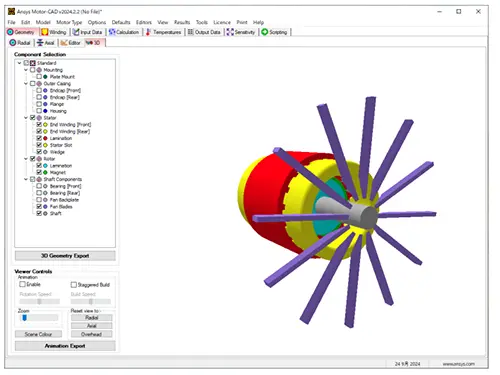
Task: Click the 3D Geometry Export button
Action: [x=65, y=256]
